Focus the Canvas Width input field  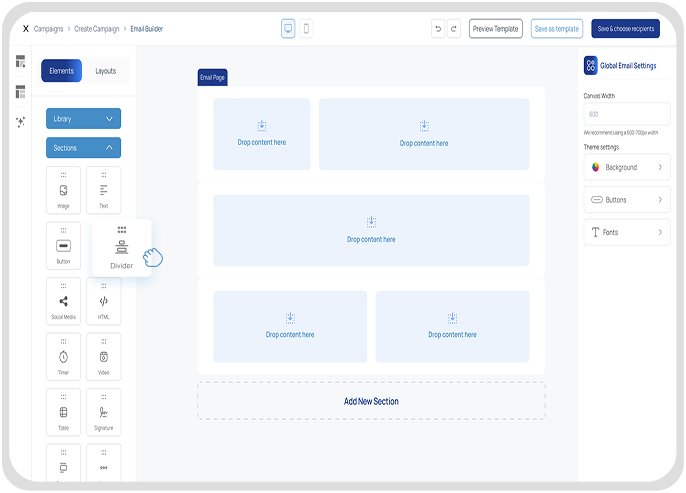627,114
